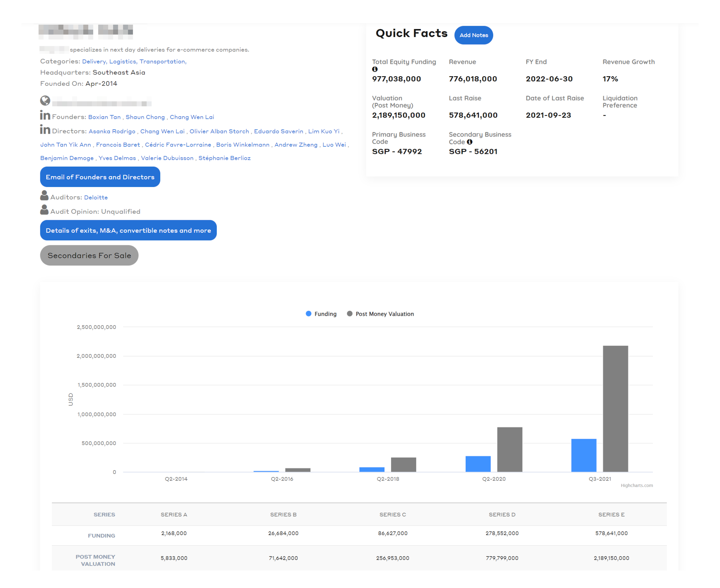The height and width of the screenshot is (588, 720).
Task: Click the LinkedIn icon beside Directors
Action: pos(45,130)
